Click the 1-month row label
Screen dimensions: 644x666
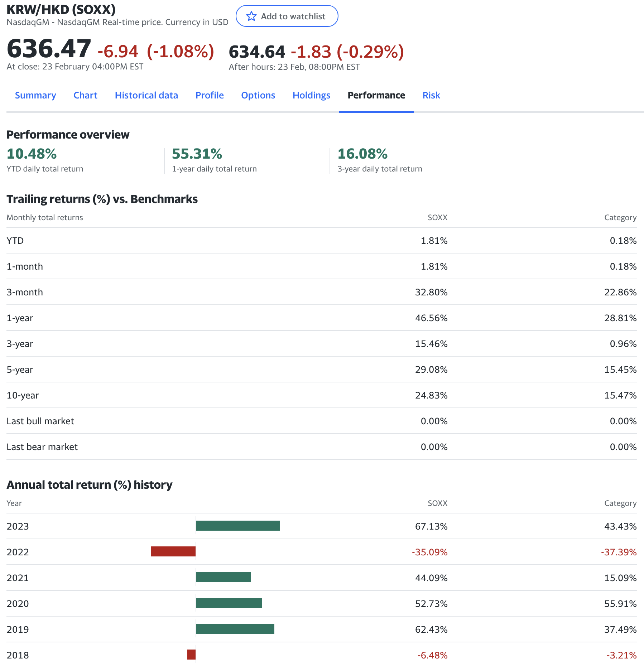25,266
